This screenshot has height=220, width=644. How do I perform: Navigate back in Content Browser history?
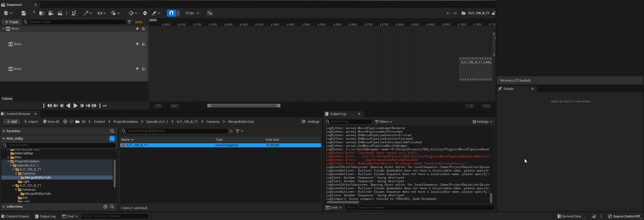click(65, 122)
